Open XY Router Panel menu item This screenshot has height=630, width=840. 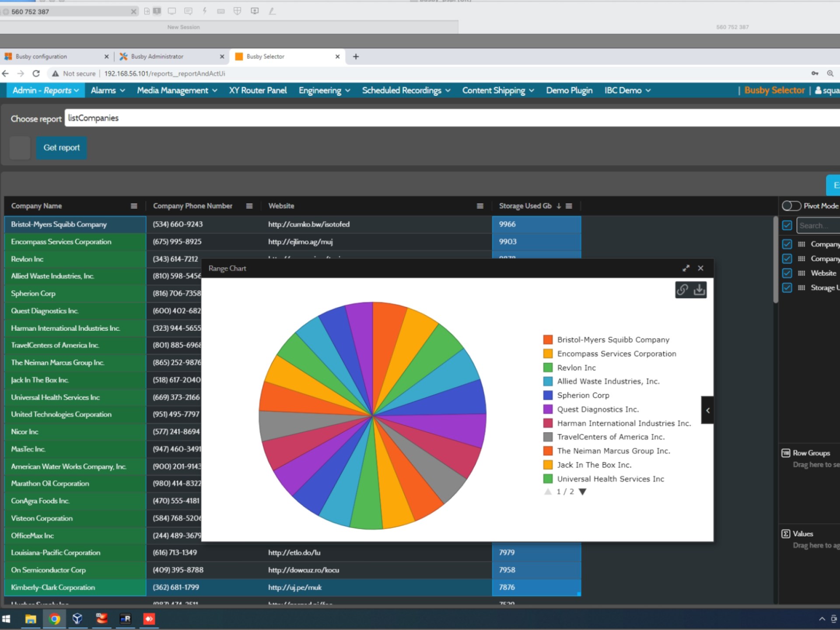(x=258, y=91)
